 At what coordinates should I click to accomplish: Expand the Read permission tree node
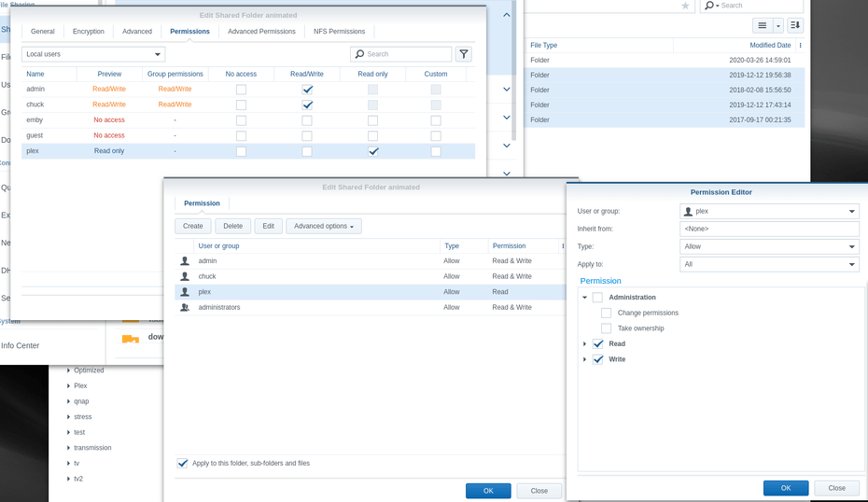pos(584,343)
